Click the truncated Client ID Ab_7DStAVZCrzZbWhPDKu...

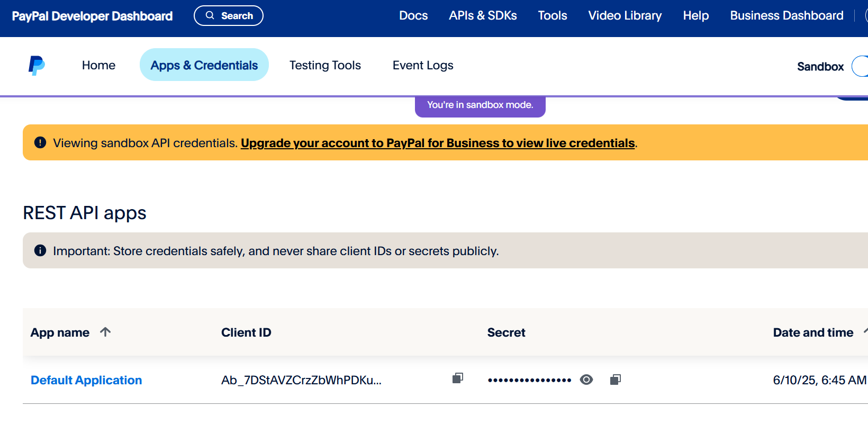pos(301,380)
